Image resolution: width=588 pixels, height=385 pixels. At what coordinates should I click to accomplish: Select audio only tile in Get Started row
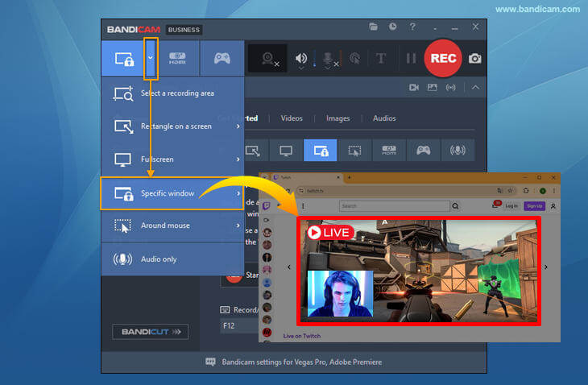click(x=458, y=151)
